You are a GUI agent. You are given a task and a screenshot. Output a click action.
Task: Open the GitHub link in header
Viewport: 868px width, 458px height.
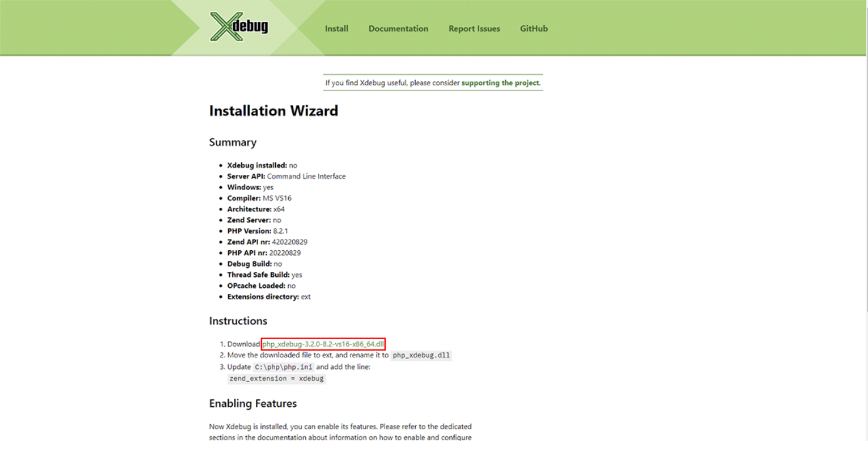[533, 28]
